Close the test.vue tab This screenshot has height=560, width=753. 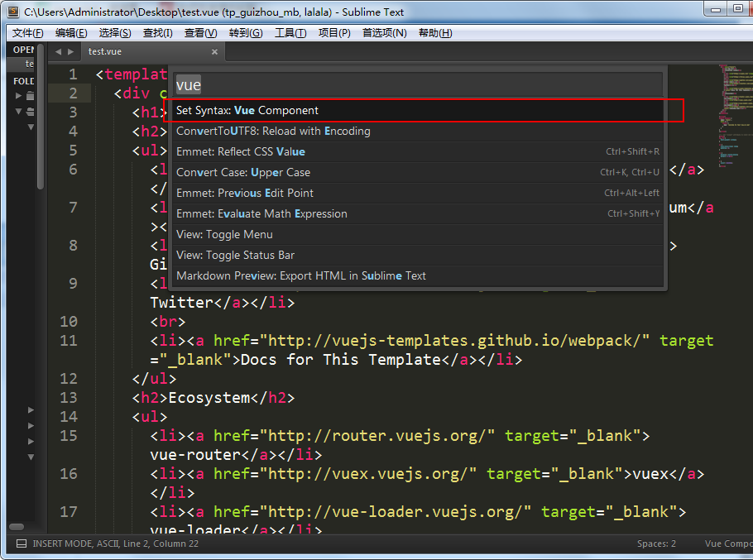213,51
